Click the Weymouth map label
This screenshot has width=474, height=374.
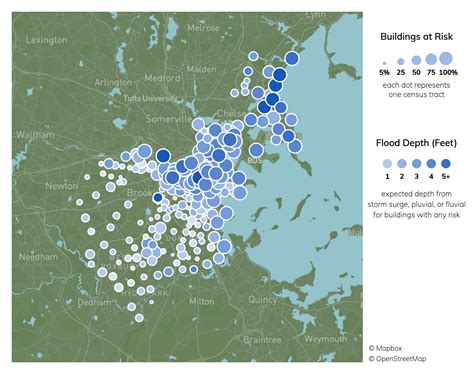pos(325,339)
